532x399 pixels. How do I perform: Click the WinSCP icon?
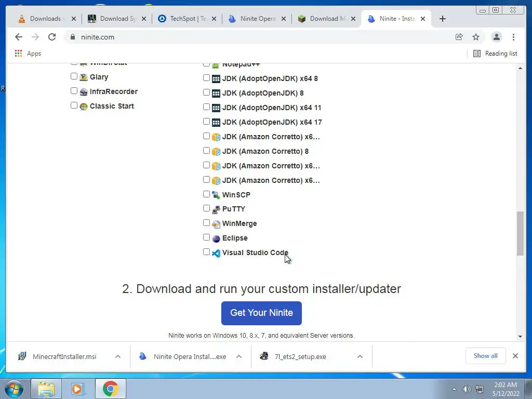click(x=216, y=195)
